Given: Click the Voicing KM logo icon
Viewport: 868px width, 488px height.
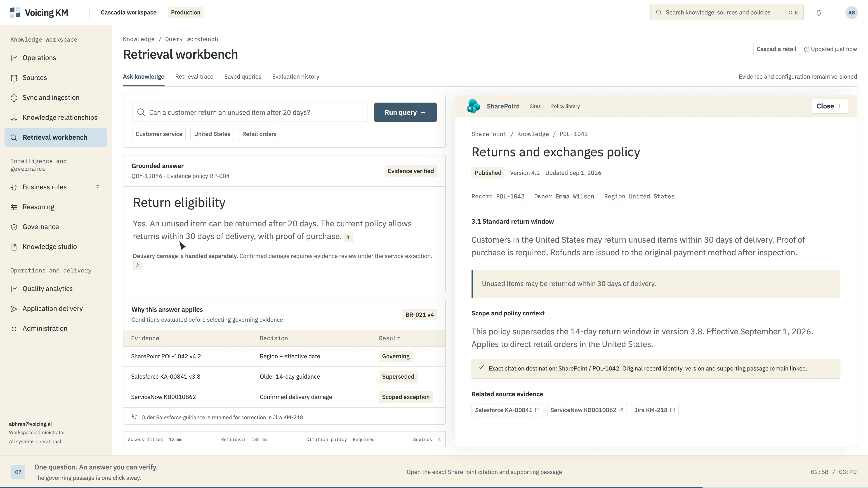Looking at the screenshot, I should 15,12.
